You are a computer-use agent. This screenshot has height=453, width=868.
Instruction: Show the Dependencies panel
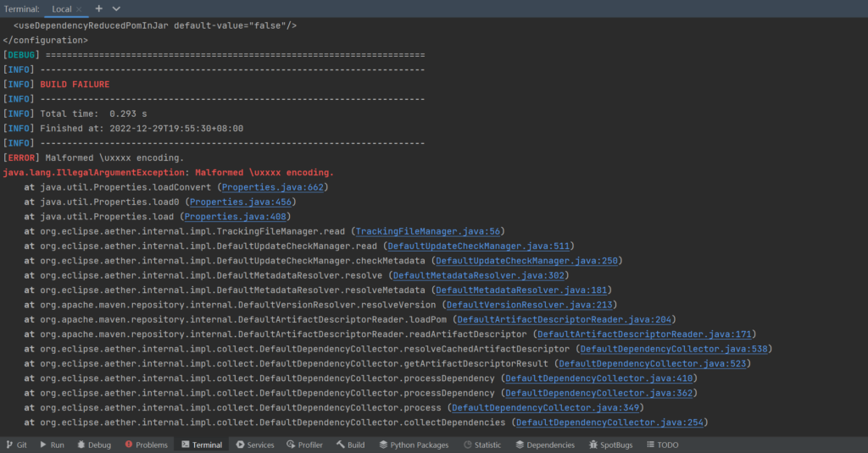point(543,445)
